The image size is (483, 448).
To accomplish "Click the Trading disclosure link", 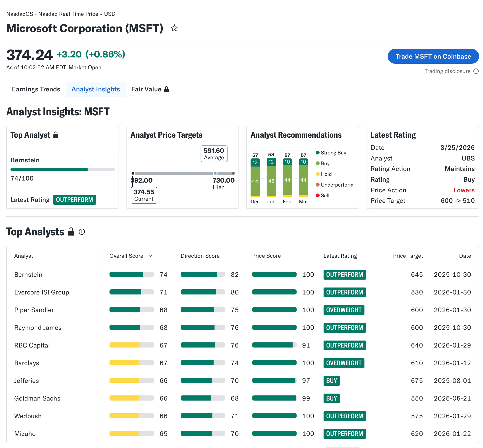I will [x=447, y=71].
